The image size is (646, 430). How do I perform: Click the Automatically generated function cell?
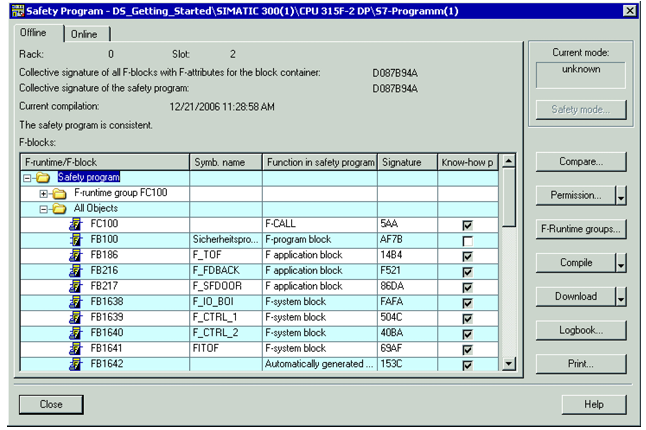tap(320, 364)
